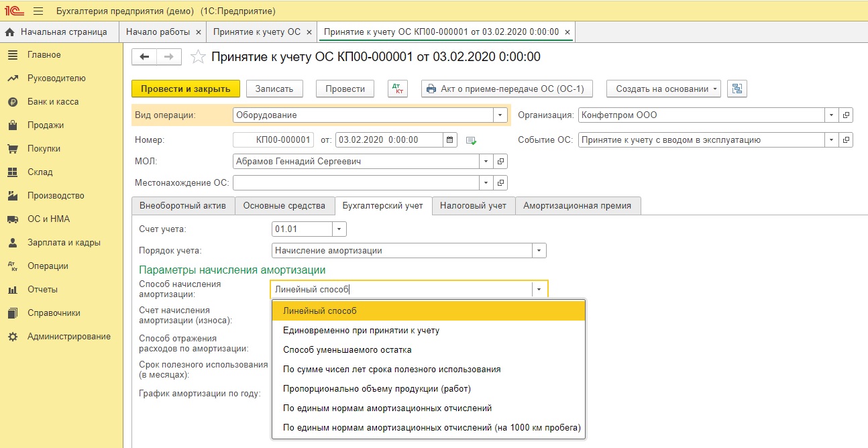868x448 pixels.
Task: Click the green posted status icon
Action: tap(471, 141)
